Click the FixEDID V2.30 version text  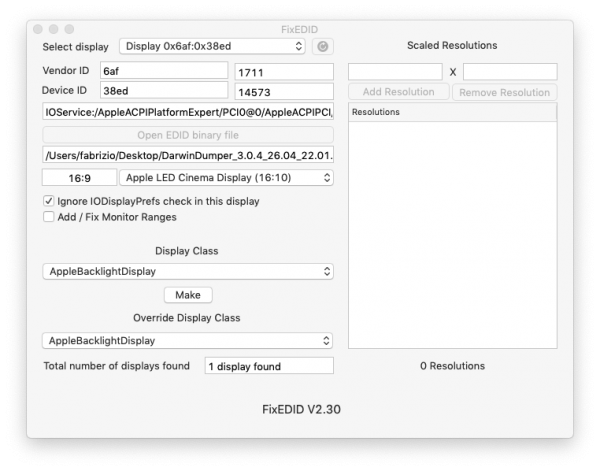point(301,409)
